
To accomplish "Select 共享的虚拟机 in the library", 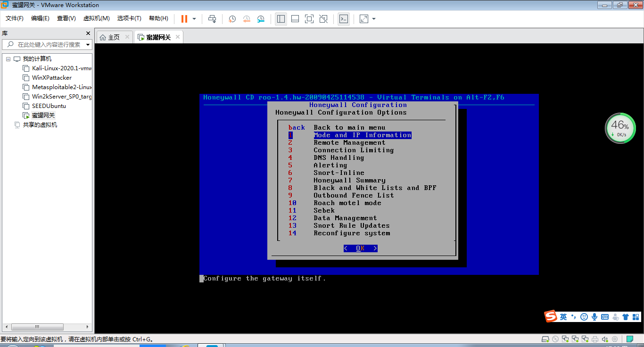I will 36,125.
